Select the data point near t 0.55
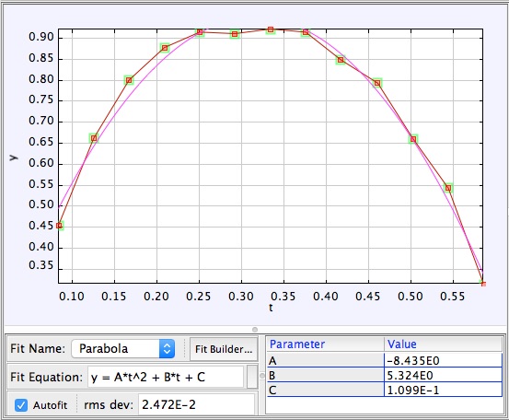Screen dimensions: 509x420 pyautogui.click(x=448, y=188)
